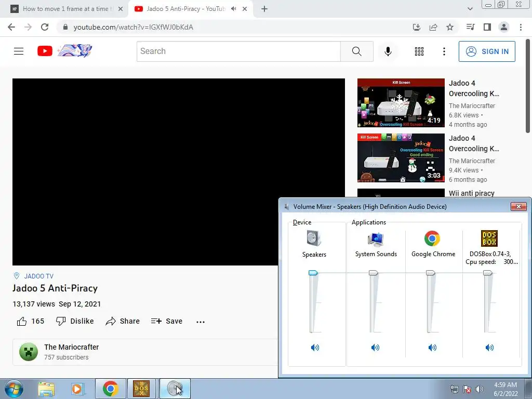
Task: Reload the page
Action: [45, 27]
